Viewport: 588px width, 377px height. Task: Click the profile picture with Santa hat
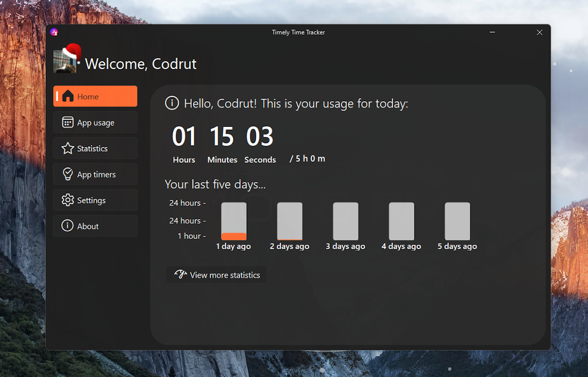pos(67,59)
